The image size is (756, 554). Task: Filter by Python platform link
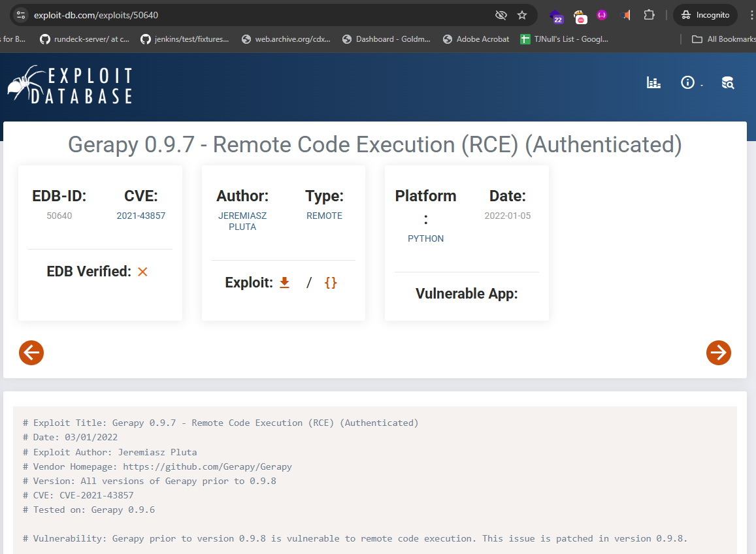click(x=425, y=238)
